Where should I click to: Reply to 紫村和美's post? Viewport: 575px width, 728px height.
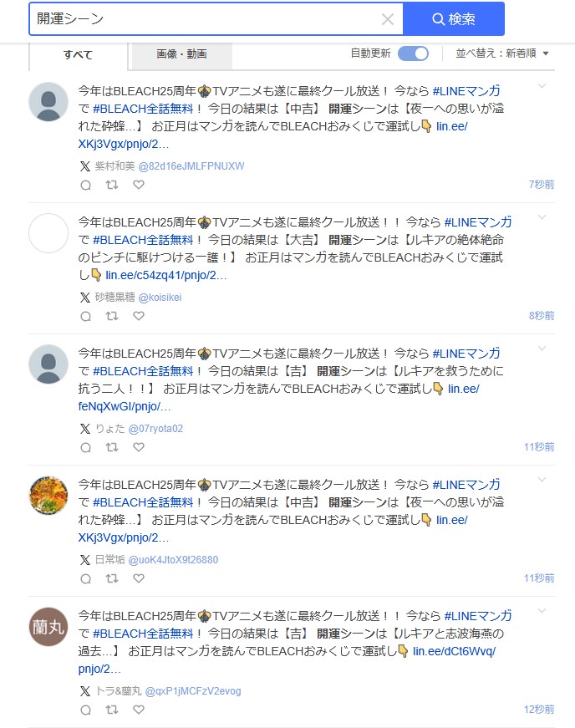coord(85,185)
